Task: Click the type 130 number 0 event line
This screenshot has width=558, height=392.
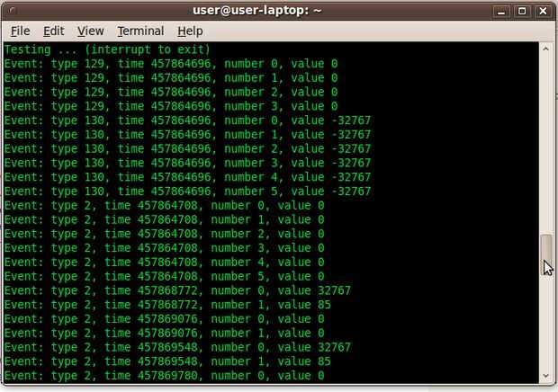Action: click(x=187, y=120)
